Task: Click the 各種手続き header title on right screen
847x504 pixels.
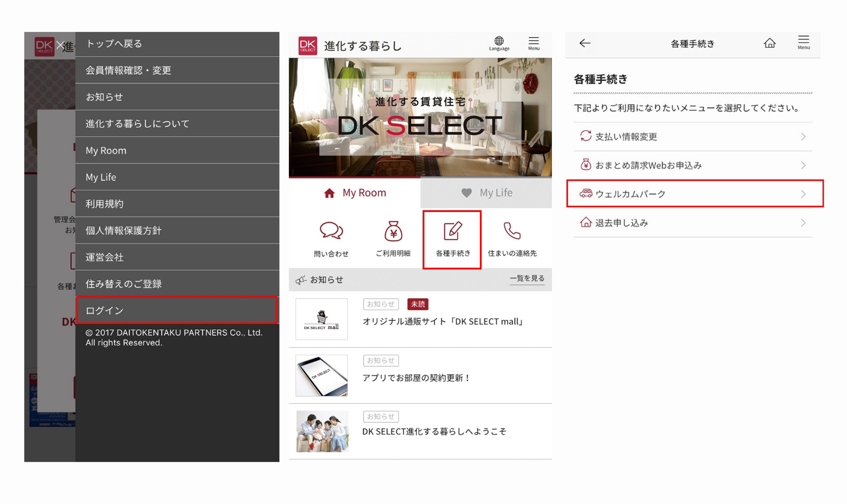Action: (692, 44)
